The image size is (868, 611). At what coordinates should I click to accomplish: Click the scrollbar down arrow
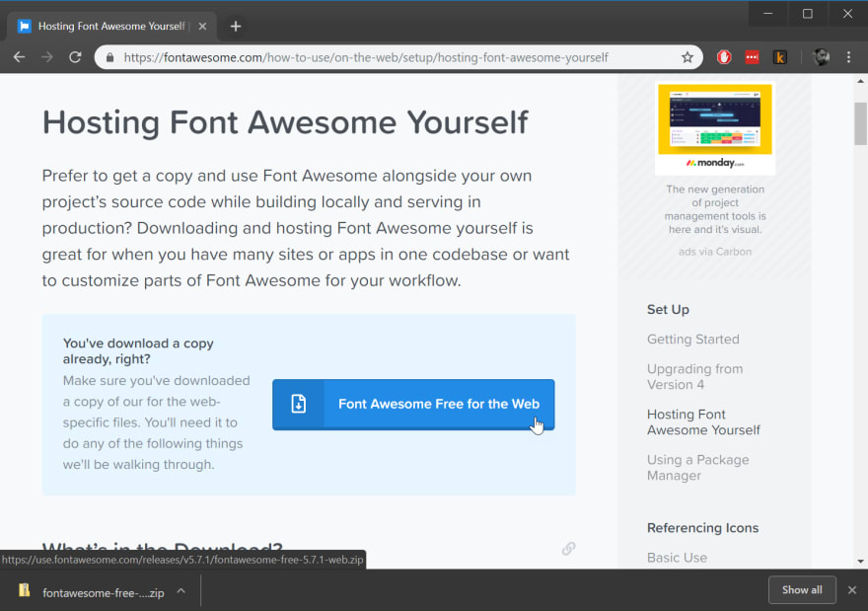[x=860, y=561]
